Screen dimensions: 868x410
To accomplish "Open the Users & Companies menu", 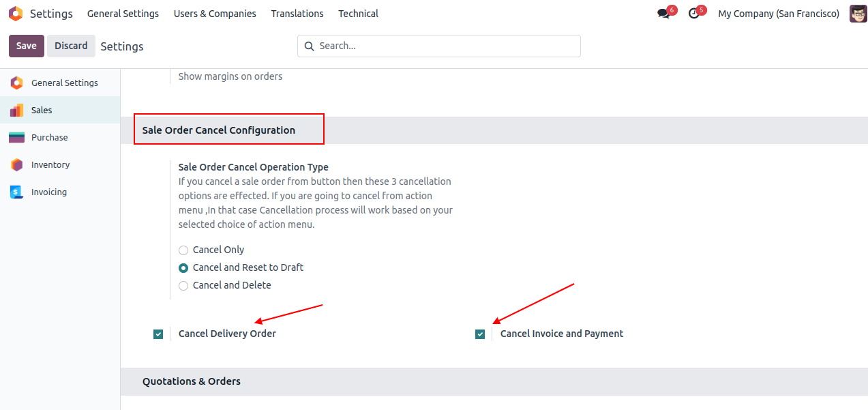I will click(x=215, y=14).
